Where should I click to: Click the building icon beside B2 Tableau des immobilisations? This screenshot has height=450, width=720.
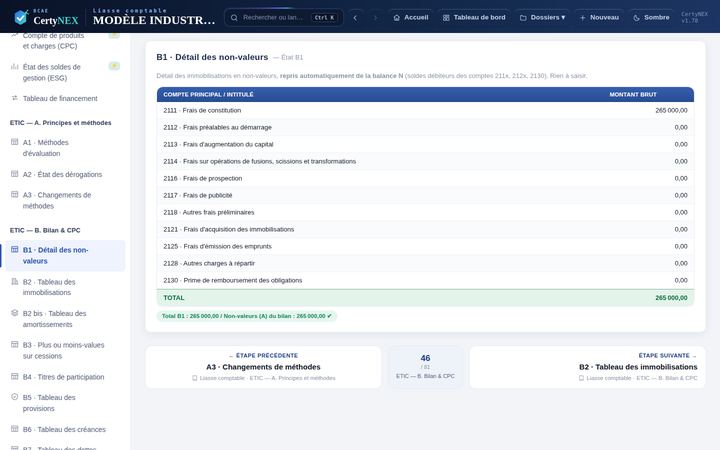(15, 281)
